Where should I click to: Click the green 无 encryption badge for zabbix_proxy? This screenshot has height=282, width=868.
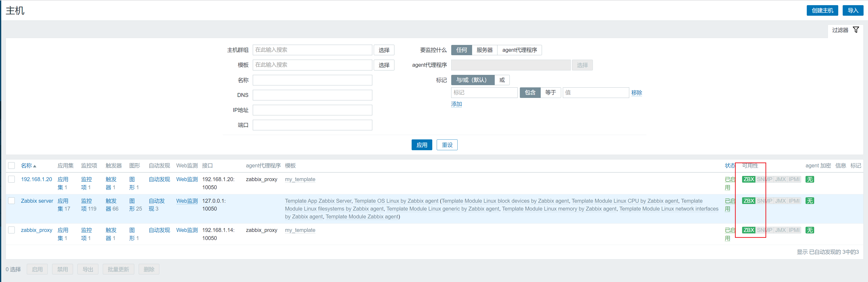coord(810,230)
